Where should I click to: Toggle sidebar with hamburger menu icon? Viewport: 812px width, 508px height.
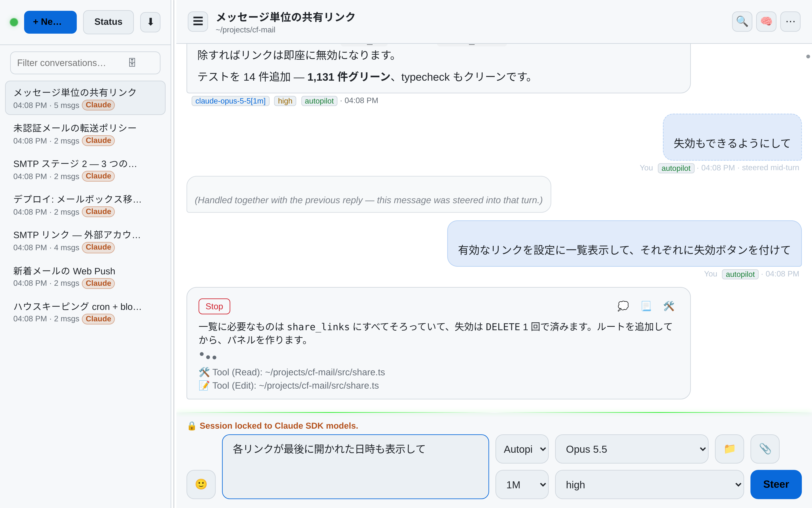(x=198, y=22)
